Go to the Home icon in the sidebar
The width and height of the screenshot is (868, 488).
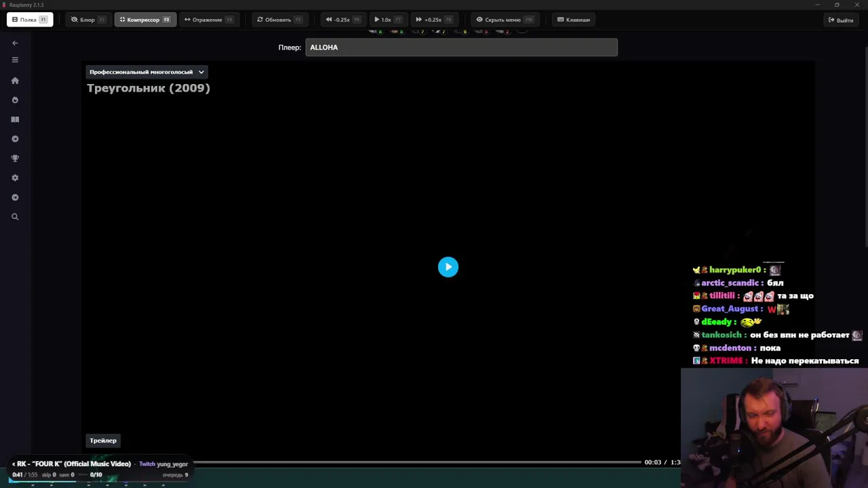pyautogui.click(x=15, y=81)
